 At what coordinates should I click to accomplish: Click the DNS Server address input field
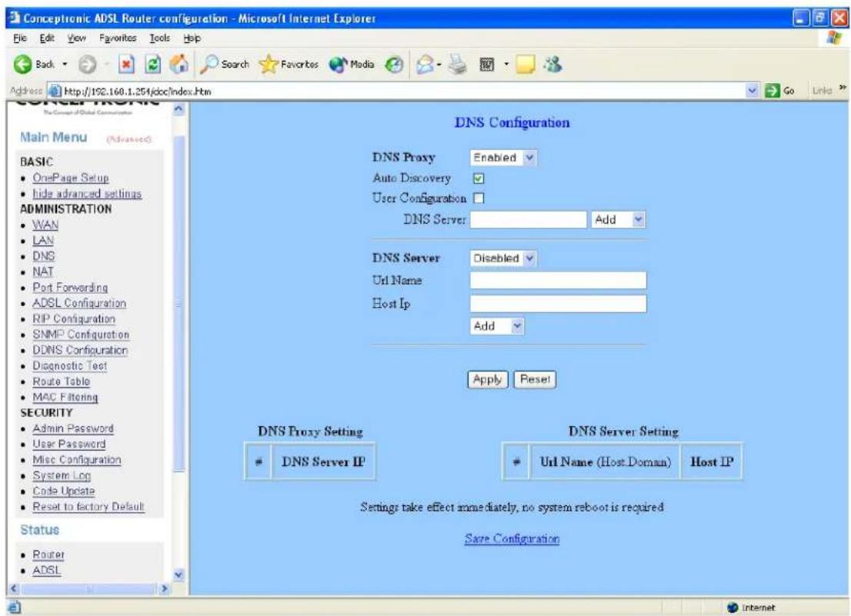[528, 220]
